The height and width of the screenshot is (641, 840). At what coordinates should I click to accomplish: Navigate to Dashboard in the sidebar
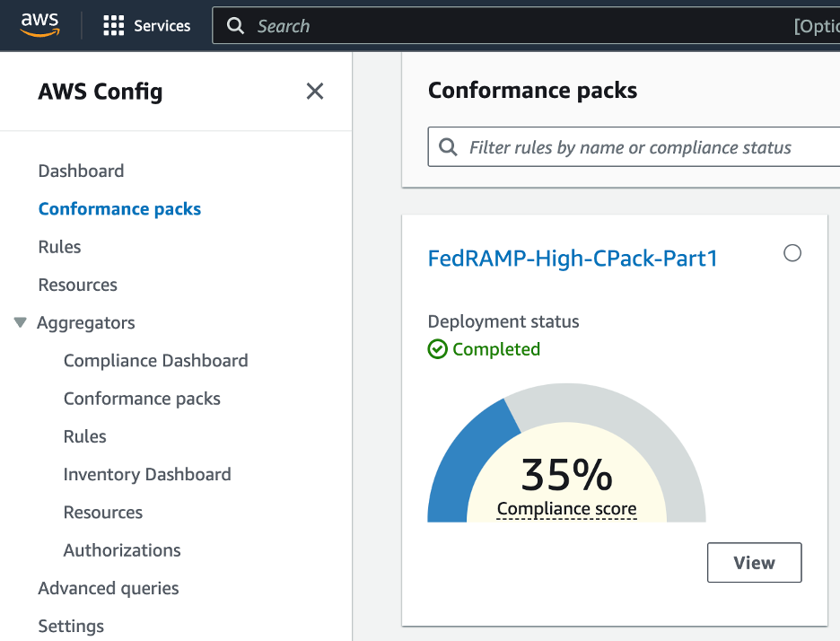tap(81, 171)
